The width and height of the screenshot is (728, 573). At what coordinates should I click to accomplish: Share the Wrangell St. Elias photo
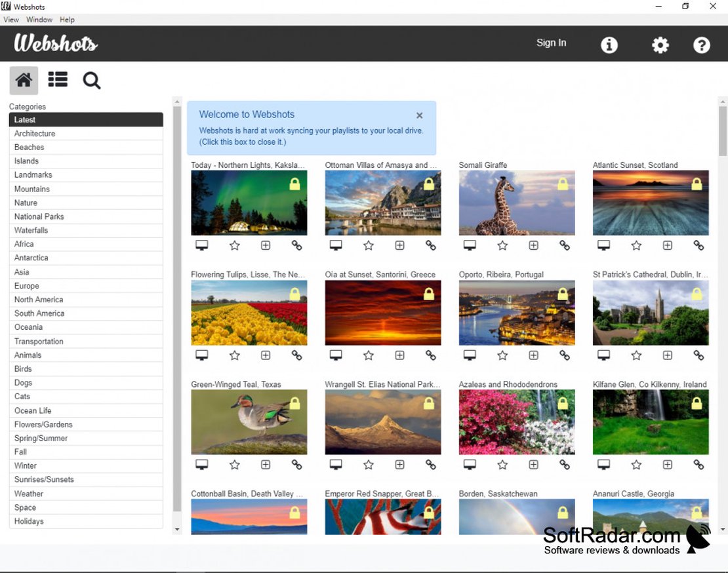[x=431, y=464]
